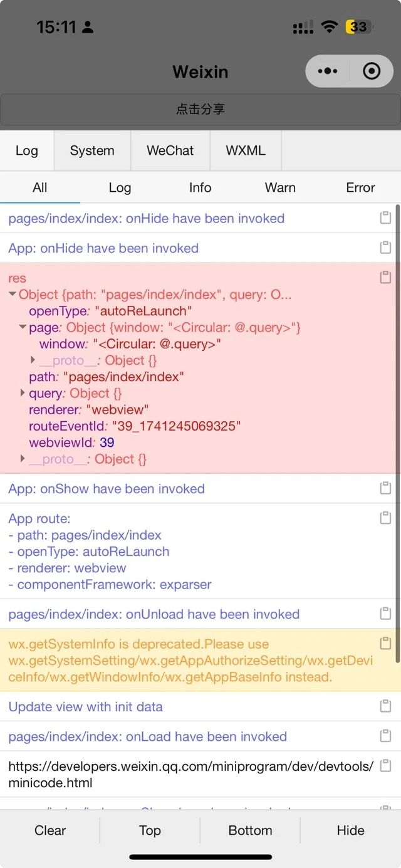Filter by Error level
401x868 pixels.
pos(361,187)
